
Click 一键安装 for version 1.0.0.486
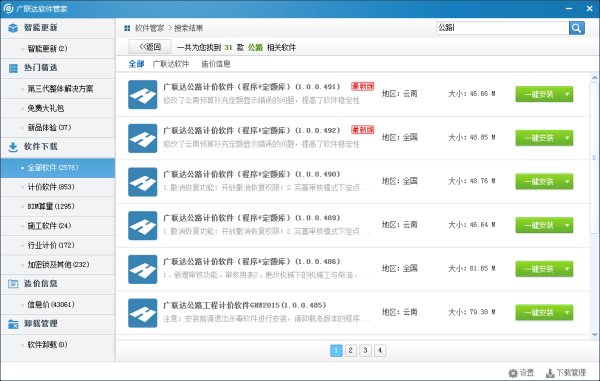[x=539, y=269]
